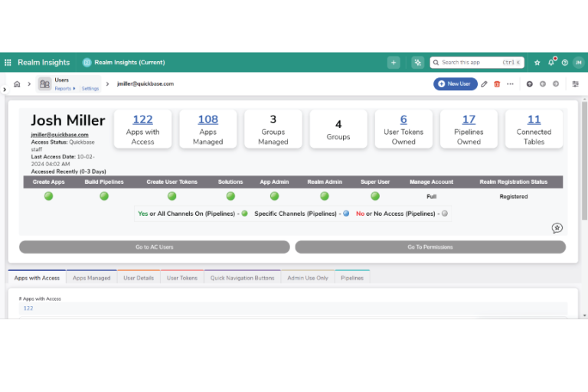This screenshot has width=588, height=392.
Task: Click the favorites star icon
Action: 537,63
